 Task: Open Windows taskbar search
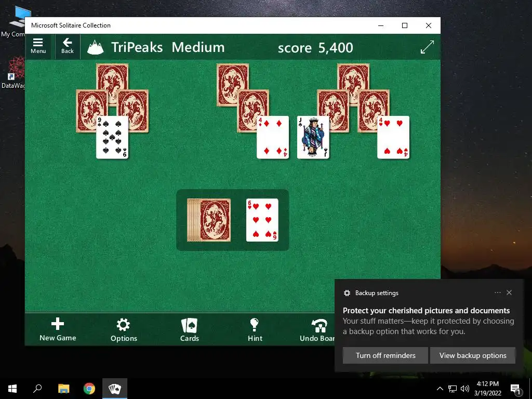coord(37,389)
